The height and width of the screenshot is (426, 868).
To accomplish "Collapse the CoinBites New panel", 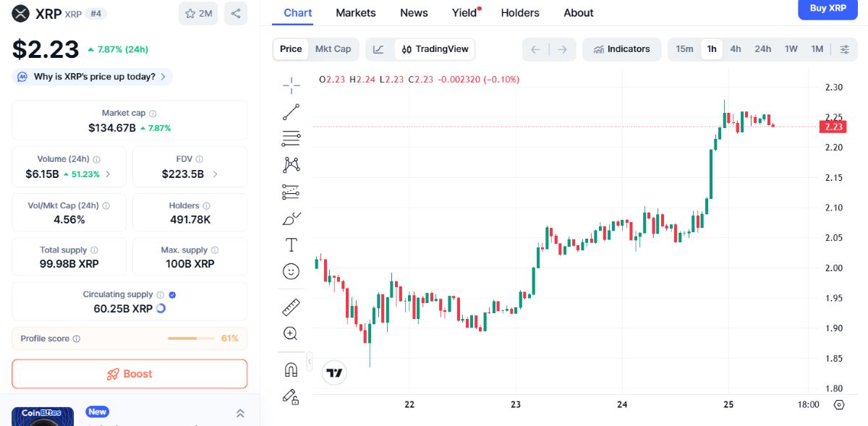I will (x=240, y=413).
